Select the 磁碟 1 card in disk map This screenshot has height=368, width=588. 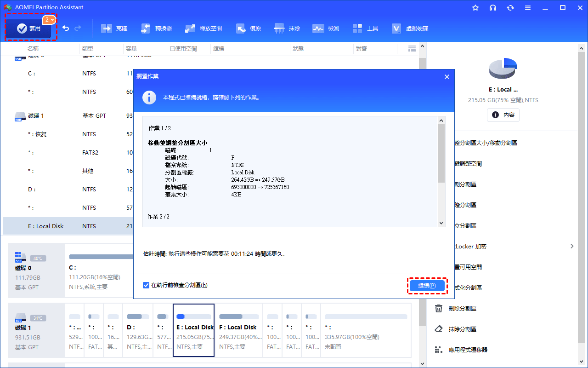37,330
